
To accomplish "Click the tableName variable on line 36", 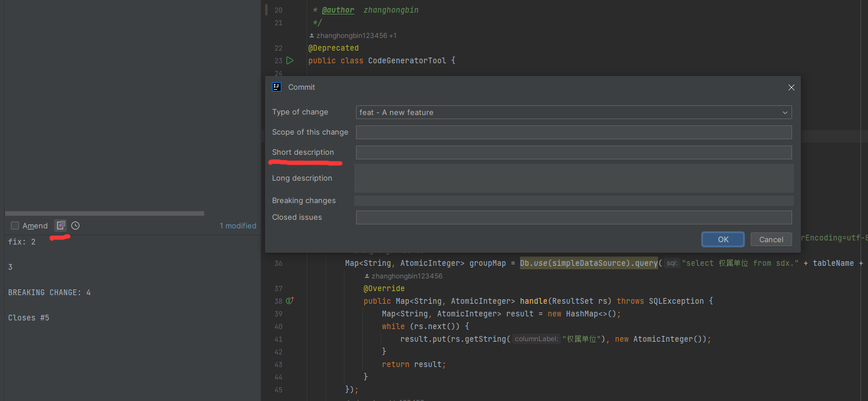I will tap(833, 263).
